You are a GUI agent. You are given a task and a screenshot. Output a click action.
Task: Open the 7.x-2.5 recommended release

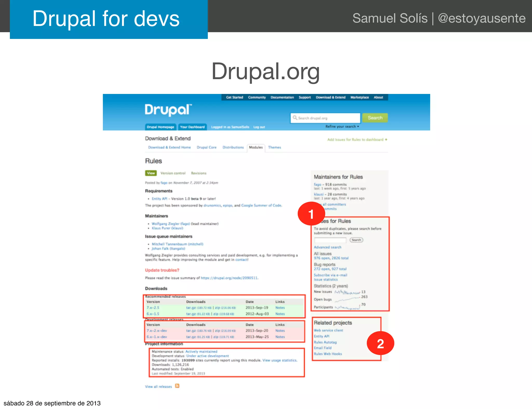tap(153, 308)
